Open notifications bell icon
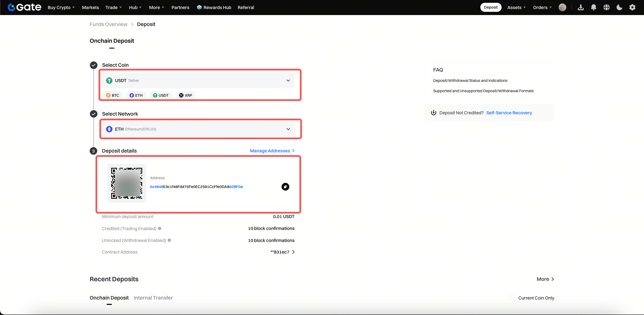The height and width of the screenshot is (315, 644). 593,8
